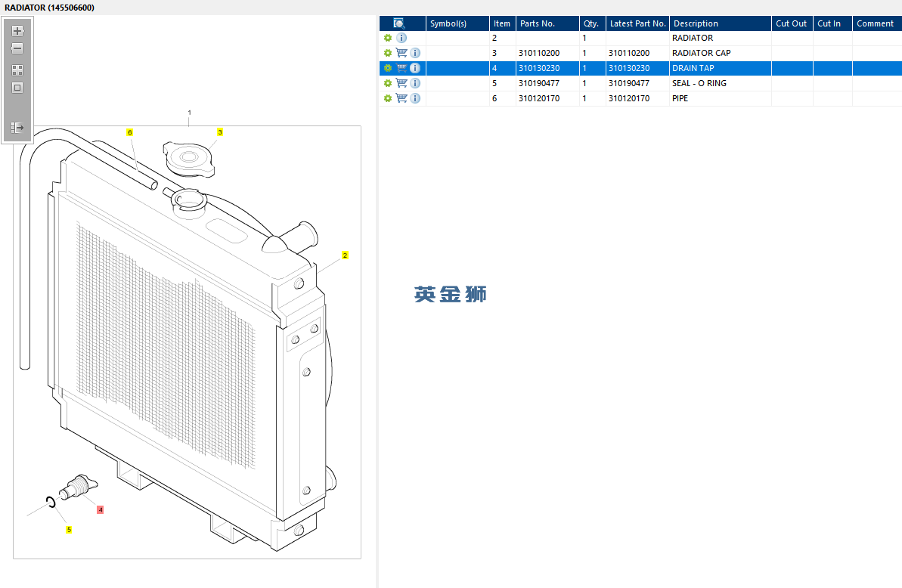
Task: Click callout 1 above the diagram
Action: coord(189,113)
